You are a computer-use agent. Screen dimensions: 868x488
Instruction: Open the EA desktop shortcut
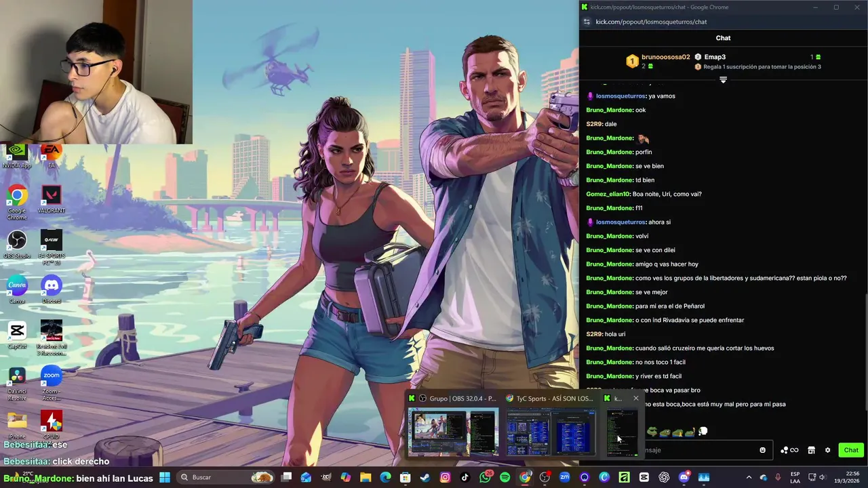[52, 156]
